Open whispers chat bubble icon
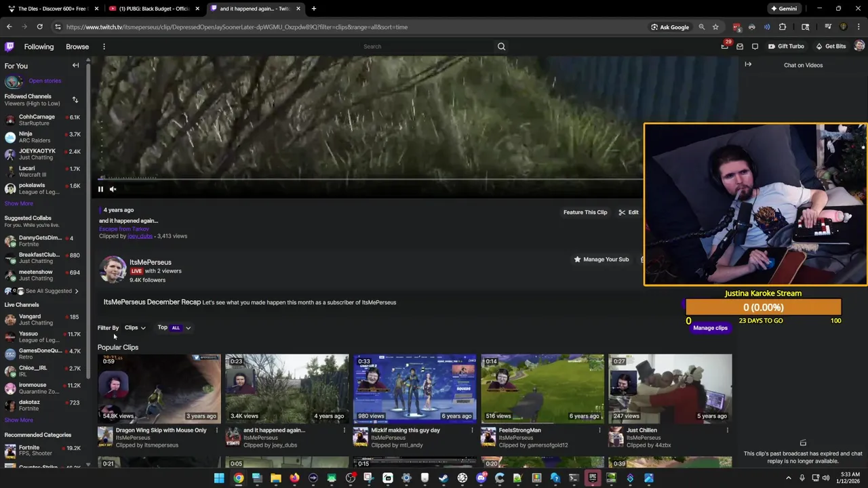 point(755,47)
